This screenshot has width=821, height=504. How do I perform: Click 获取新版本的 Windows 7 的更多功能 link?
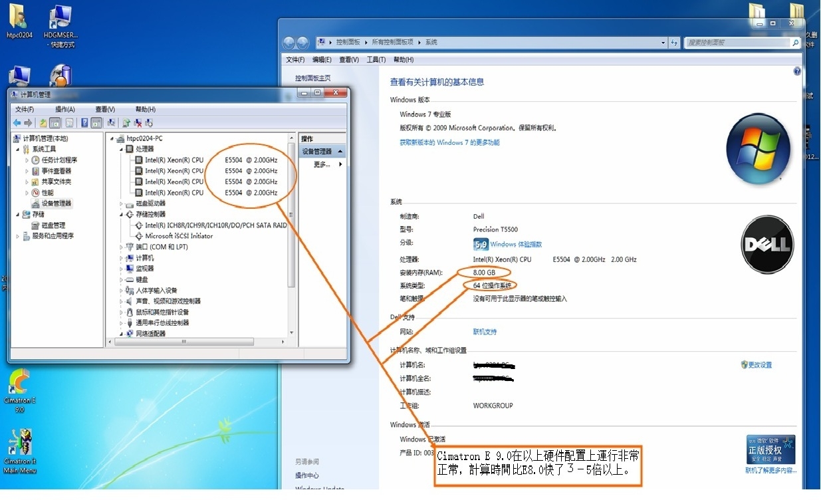point(449,143)
